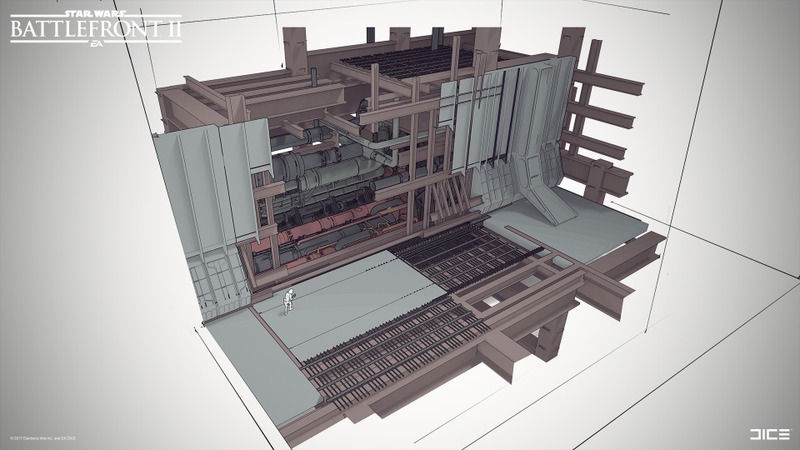This screenshot has height=450, width=800.
Task: Click the DICE logo
Action: pyautogui.click(x=770, y=434)
